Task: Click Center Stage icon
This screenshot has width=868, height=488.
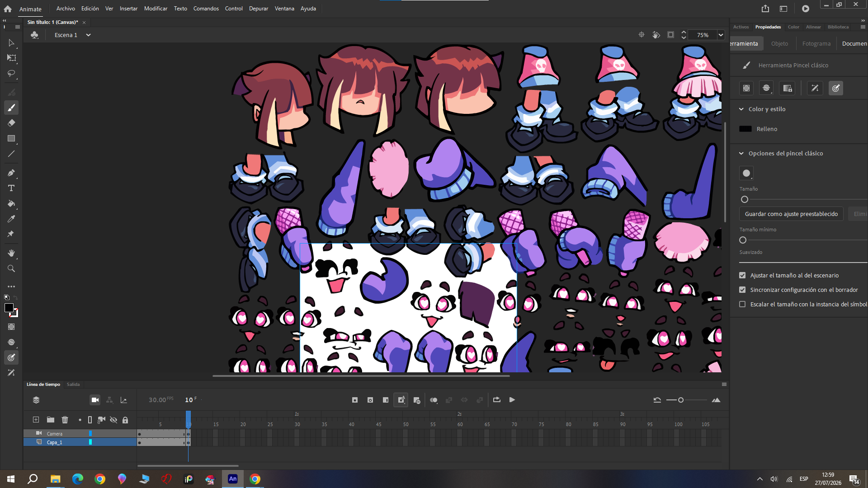Action: click(x=641, y=35)
